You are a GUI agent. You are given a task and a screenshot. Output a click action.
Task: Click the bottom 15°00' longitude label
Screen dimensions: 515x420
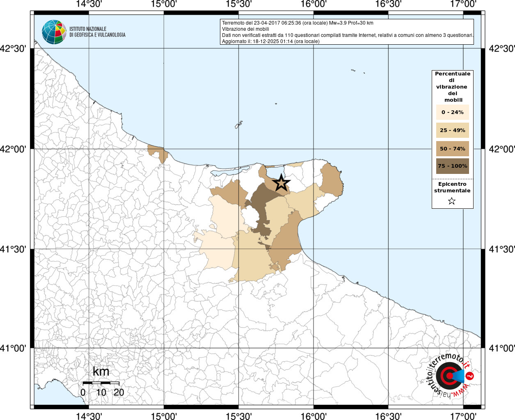tap(164, 416)
